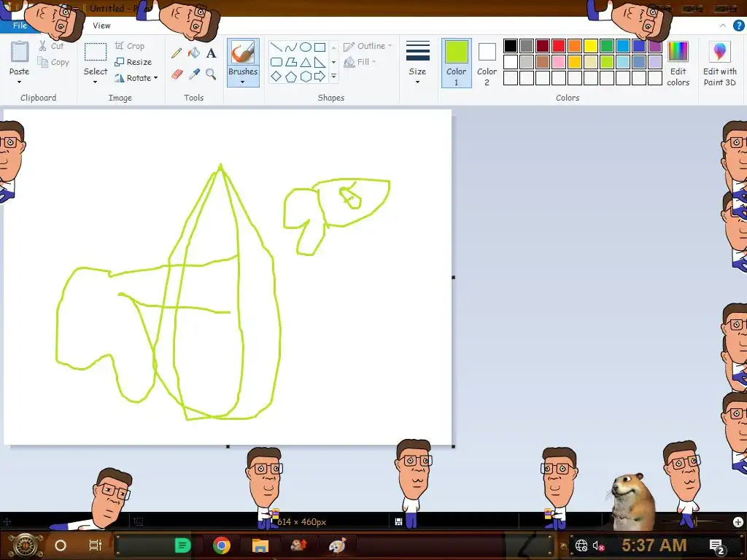The height and width of the screenshot is (560, 747).
Task: Open the Edit colors dialog
Action: pyautogui.click(x=678, y=64)
